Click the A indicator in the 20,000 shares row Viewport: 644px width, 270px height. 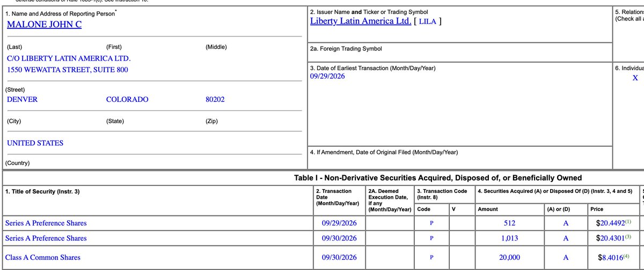tap(566, 257)
